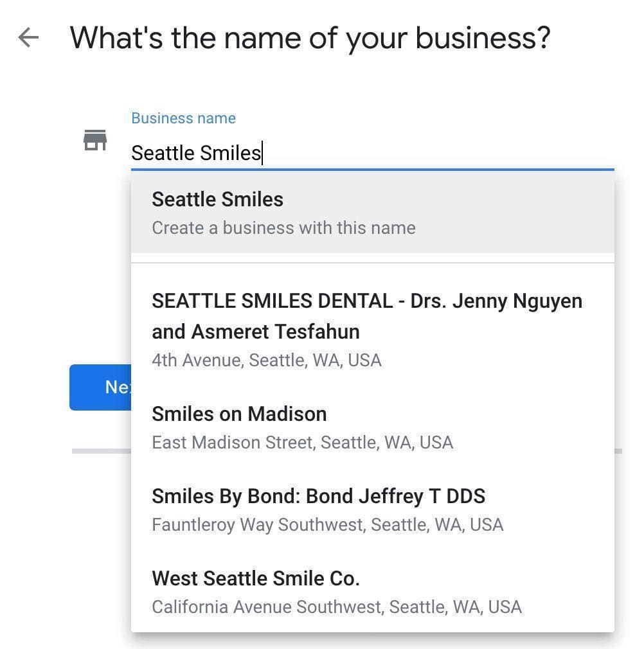Click the California Avenue Southwest address line

[x=336, y=607]
